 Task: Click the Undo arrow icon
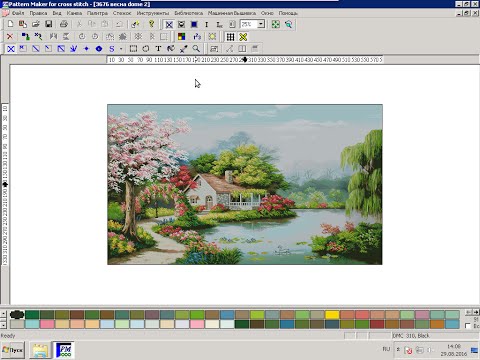pos(119,24)
